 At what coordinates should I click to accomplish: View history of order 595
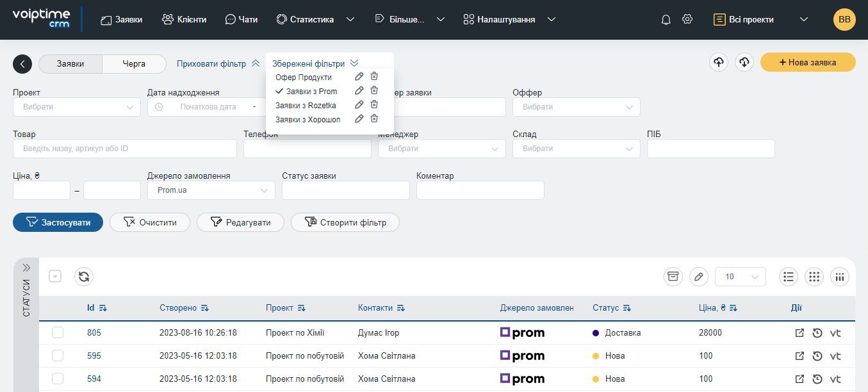coord(817,356)
